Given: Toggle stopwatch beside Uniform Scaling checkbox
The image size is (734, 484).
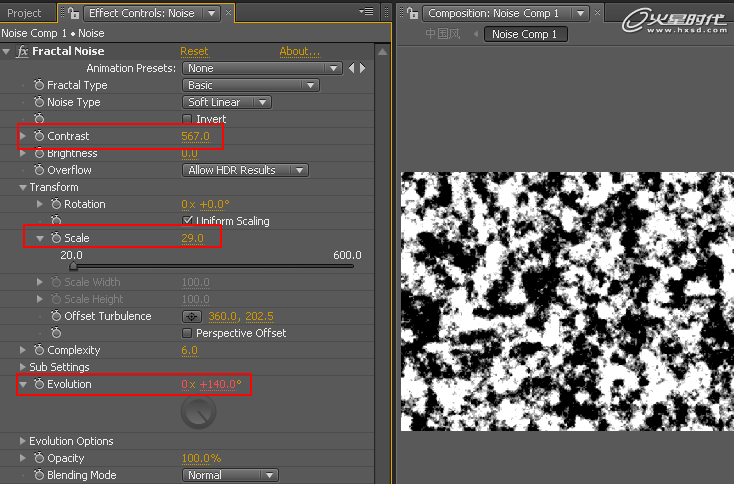Looking at the screenshot, I should (x=56, y=220).
